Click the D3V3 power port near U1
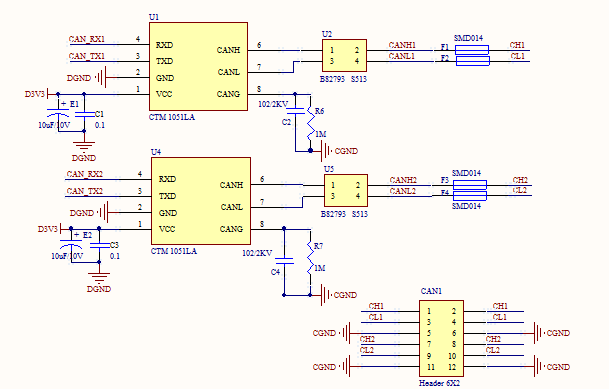The image size is (609, 389). (x=37, y=94)
